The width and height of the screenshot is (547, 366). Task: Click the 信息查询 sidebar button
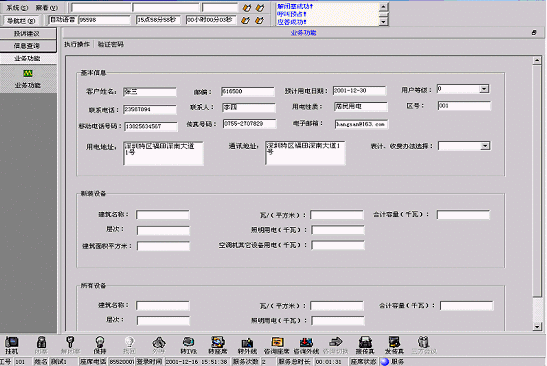(28, 46)
